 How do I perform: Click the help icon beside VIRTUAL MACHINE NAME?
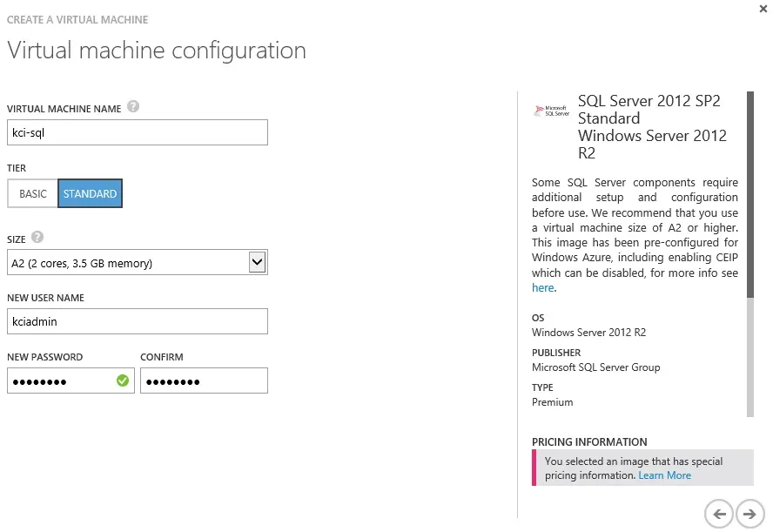pyautogui.click(x=131, y=106)
